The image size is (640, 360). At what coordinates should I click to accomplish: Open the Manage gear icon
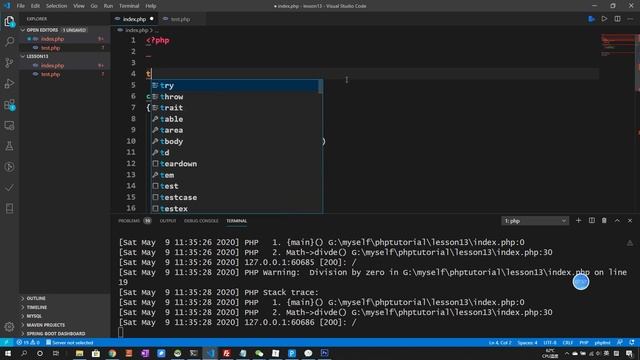[9, 327]
